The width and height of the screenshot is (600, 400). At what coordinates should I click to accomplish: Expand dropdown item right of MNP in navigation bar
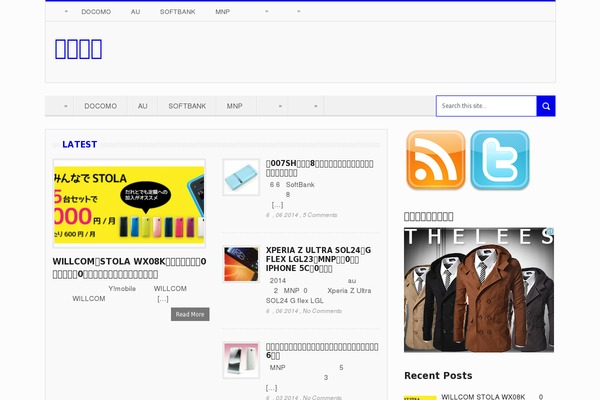click(x=272, y=106)
